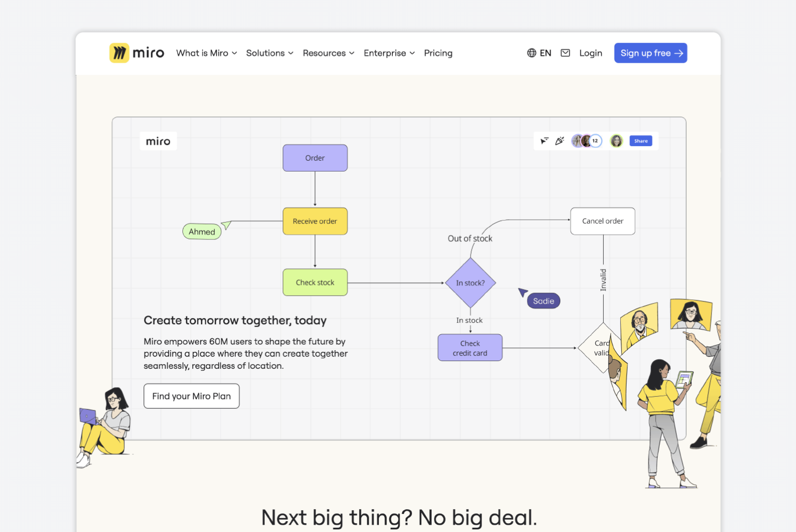
Task: Select the In stock decision diamond shape
Action: click(x=470, y=283)
